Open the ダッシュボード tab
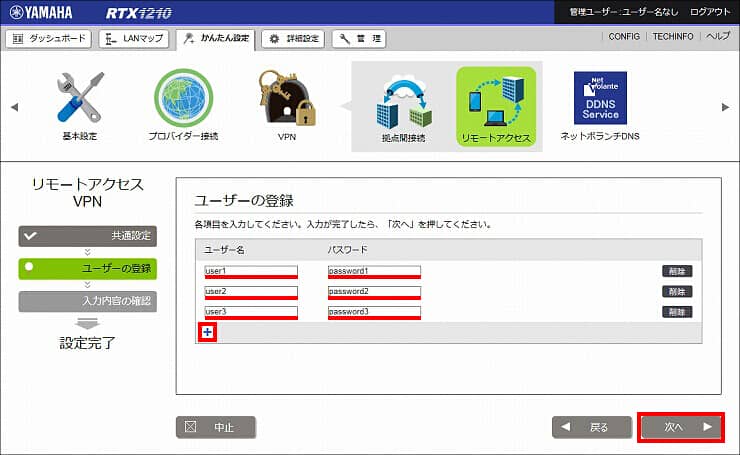740x455 pixels. tap(48, 39)
